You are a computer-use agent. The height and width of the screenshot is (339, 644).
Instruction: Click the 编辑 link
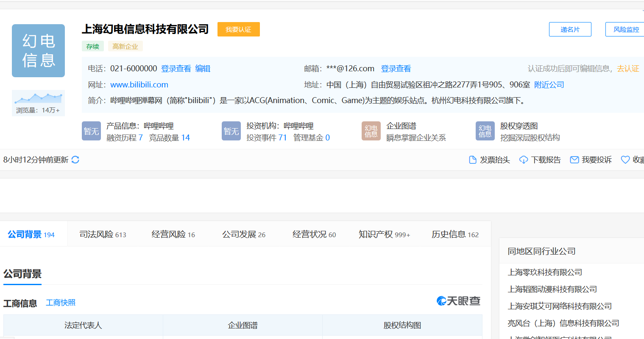[203, 69]
